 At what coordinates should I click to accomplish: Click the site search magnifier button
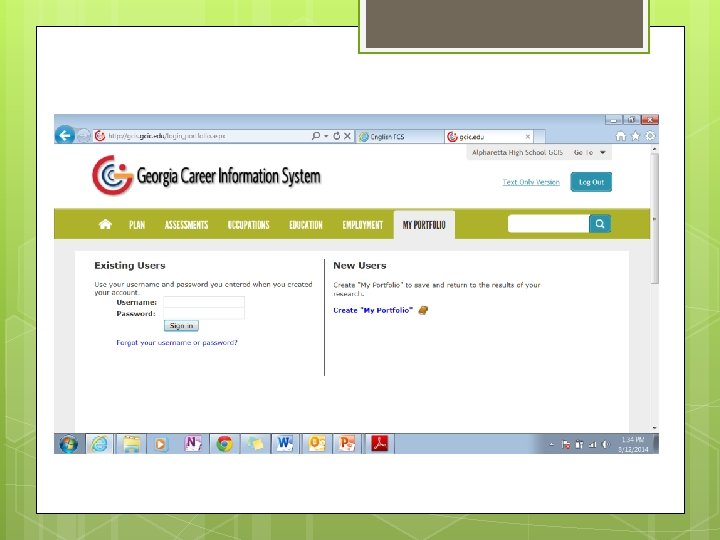click(x=600, y=224)
